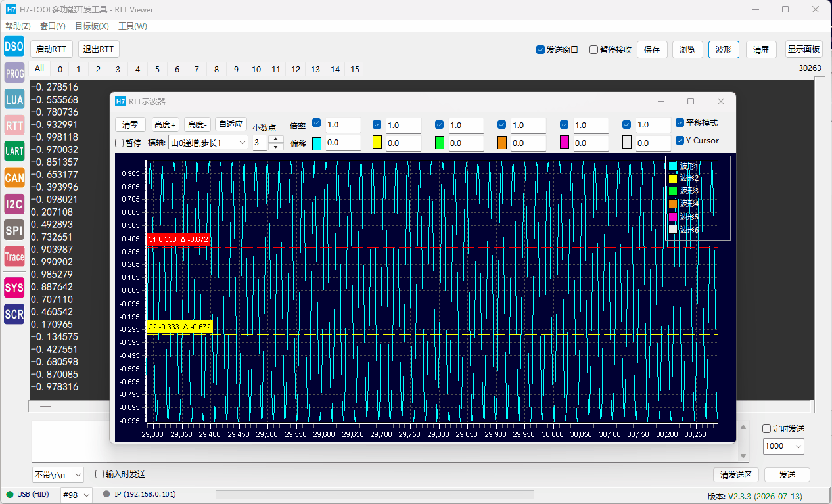Open the LUA sidebar icon
832x504 pixels.
pyautogui.click(x=14, y=99)
